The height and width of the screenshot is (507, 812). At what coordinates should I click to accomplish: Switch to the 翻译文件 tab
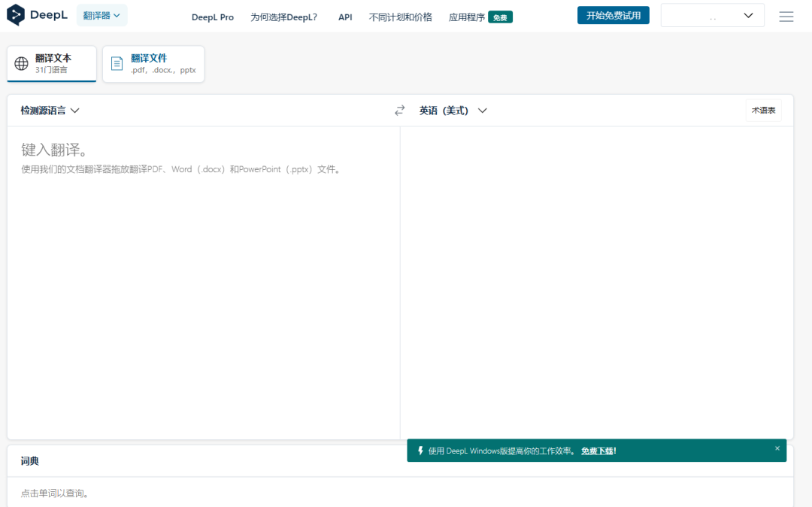(x=153, y=64)
